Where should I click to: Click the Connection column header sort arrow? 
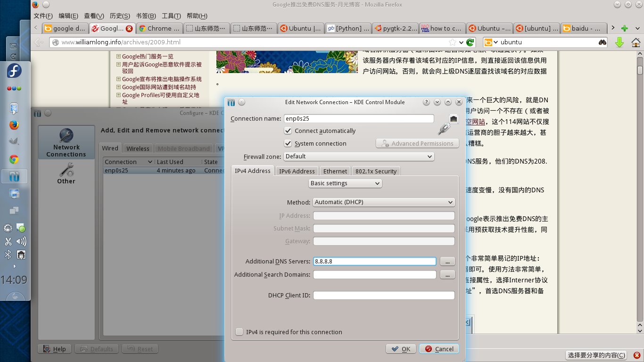(x=150, y=162)
